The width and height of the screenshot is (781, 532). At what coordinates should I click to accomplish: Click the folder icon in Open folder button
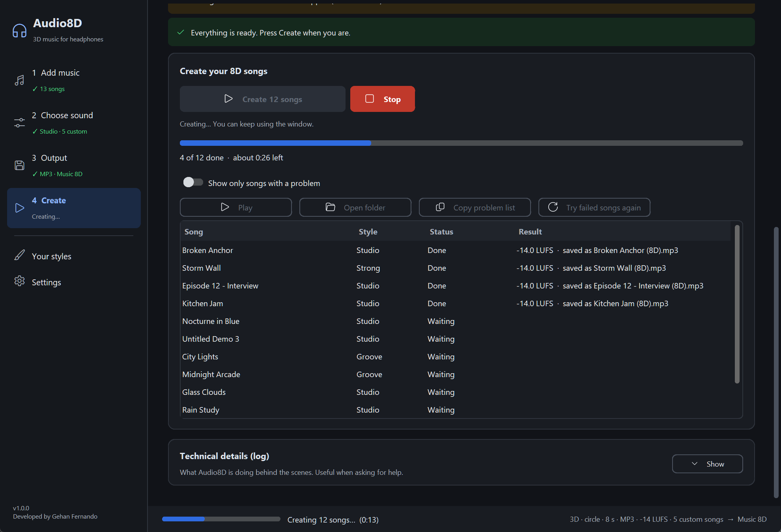point(331,207)
